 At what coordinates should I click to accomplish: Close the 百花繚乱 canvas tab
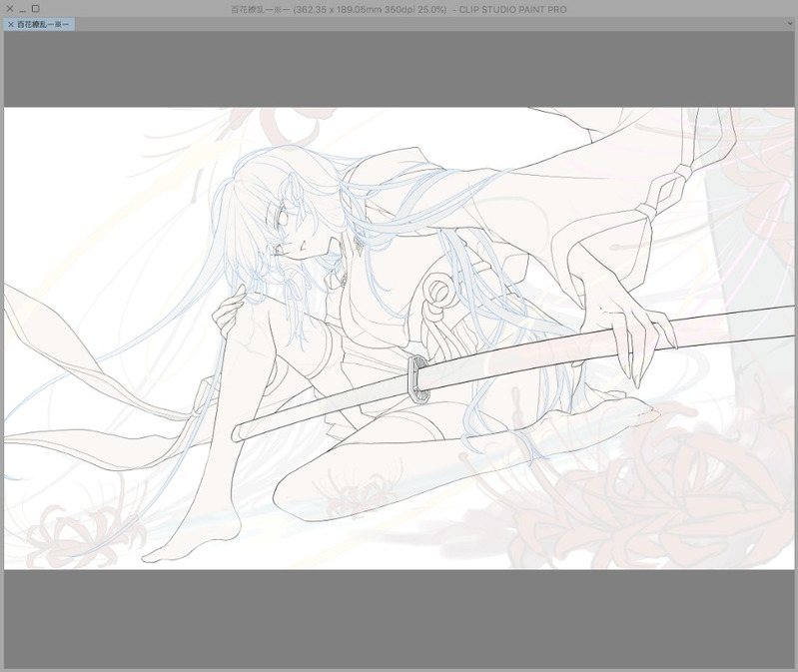coord(11,24)
